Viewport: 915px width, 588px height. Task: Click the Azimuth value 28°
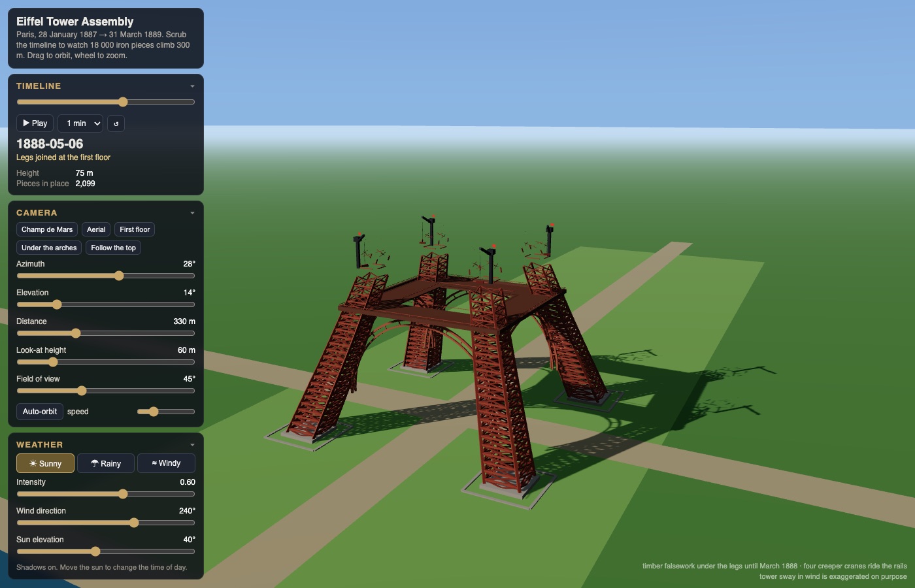189,264
